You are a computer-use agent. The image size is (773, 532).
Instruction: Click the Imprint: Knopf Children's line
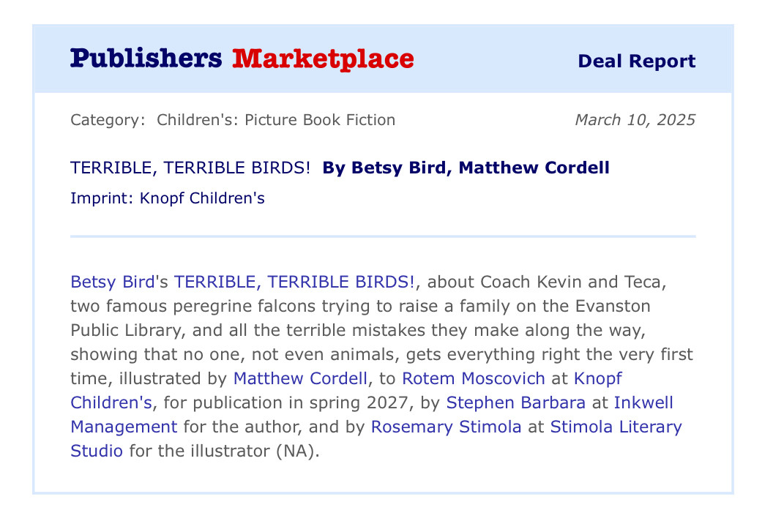167,198
